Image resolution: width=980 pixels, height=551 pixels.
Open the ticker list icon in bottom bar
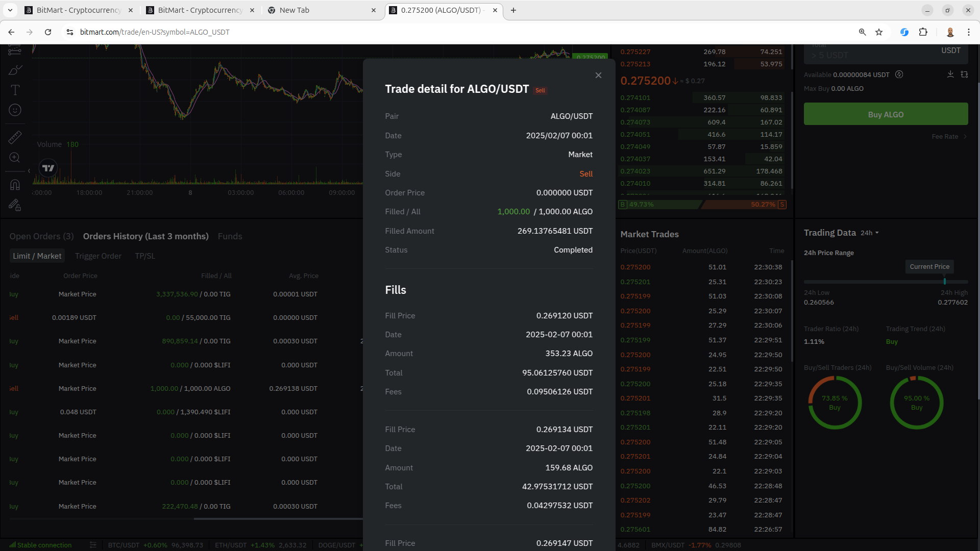pos(93,545)
